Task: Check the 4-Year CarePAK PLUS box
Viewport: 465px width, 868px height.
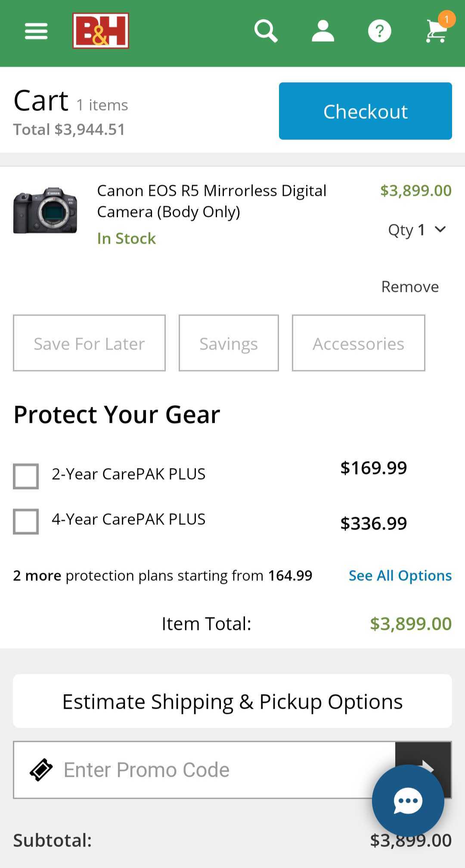Action: 26,521
